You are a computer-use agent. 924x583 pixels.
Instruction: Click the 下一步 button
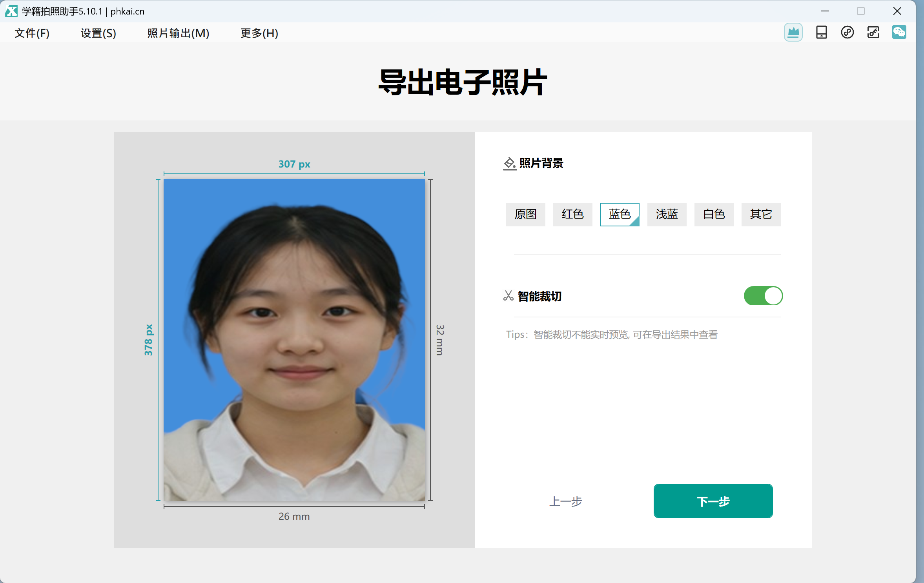click(x=713, y=501)
